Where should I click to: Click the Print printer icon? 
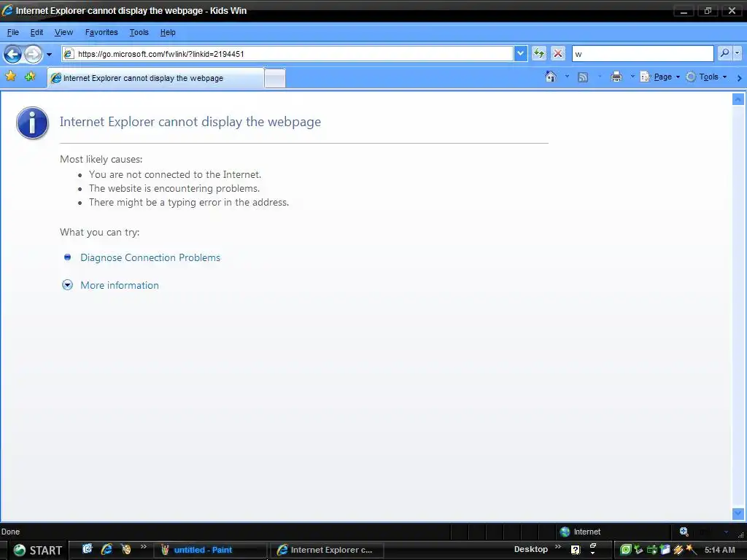click(x=616, y=77)
